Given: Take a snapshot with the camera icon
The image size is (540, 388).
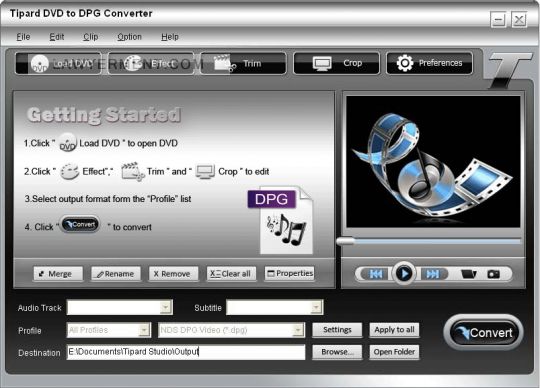Looking at the screenshot, I should (x=494, y=274).
